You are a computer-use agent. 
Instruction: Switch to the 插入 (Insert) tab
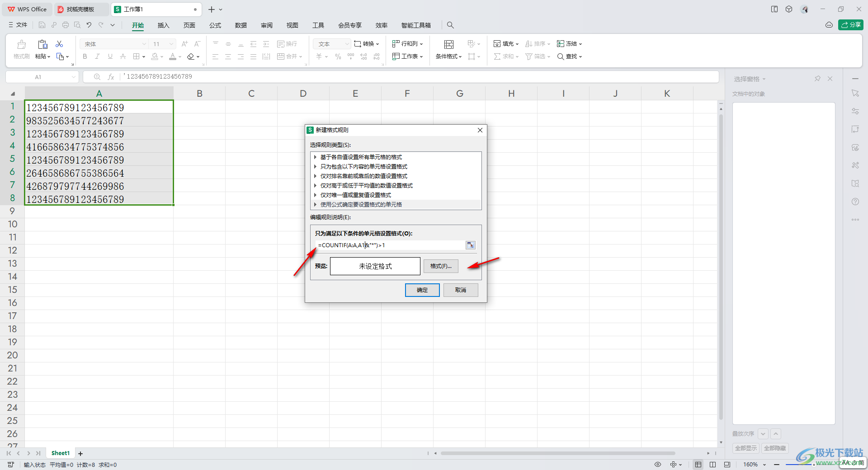tap(163, 25)
